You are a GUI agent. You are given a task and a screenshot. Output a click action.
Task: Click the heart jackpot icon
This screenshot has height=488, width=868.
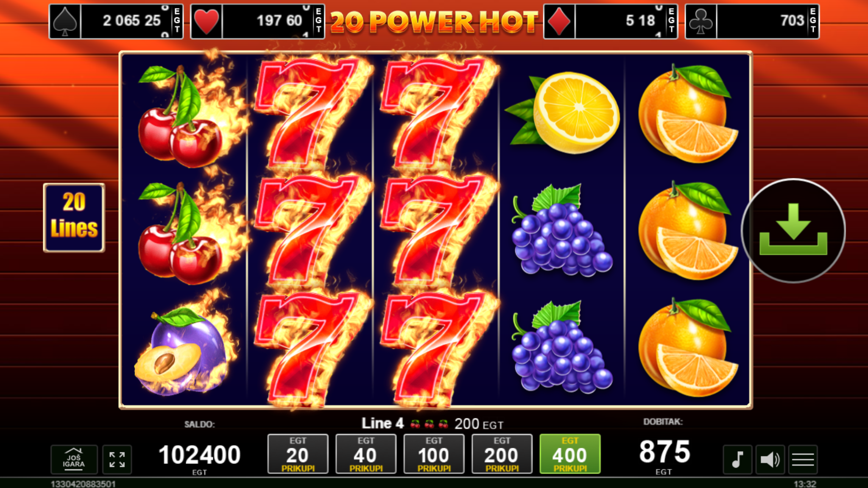tap(207, 21)
